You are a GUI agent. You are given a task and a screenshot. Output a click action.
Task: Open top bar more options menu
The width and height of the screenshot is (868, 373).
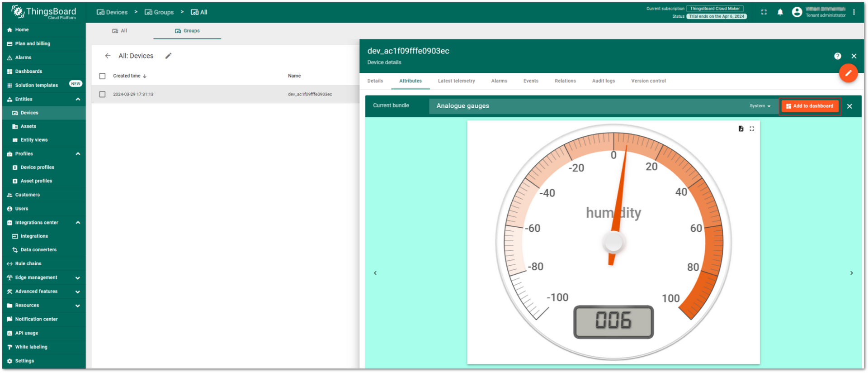pos(854,12)
